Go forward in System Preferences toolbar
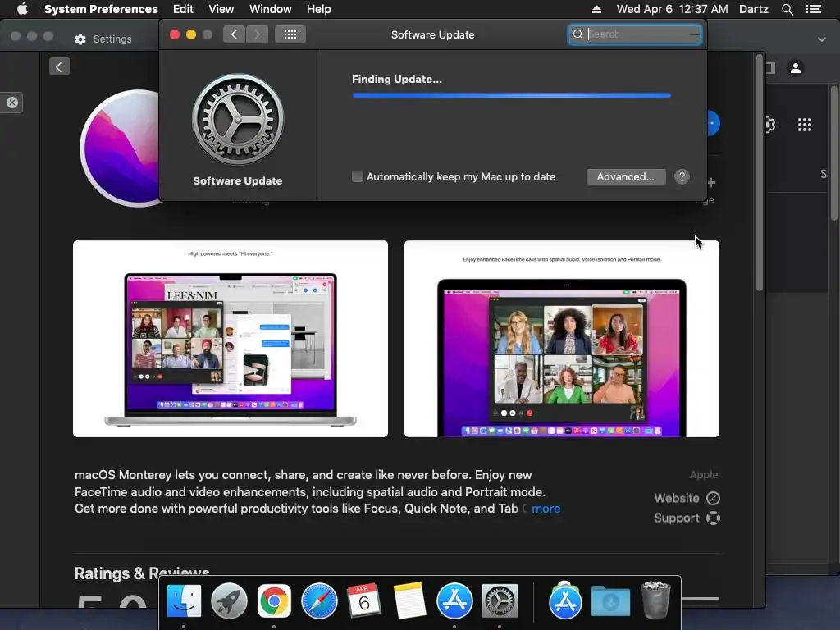840x630 pixels. 257,34
